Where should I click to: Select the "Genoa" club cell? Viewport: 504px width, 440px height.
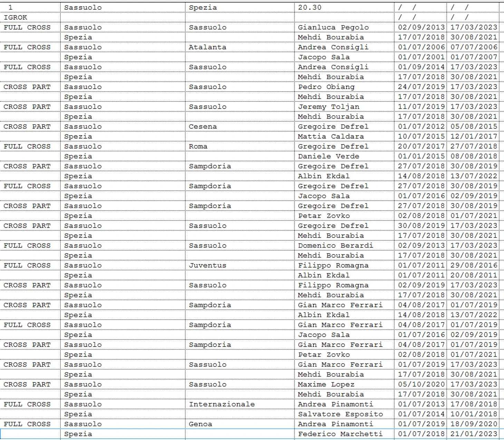201,424
